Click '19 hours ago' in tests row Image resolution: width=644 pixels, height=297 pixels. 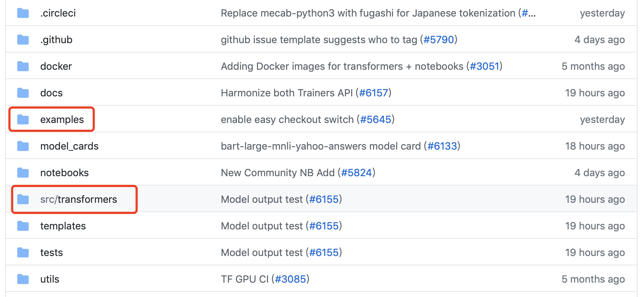pos(595,253)
